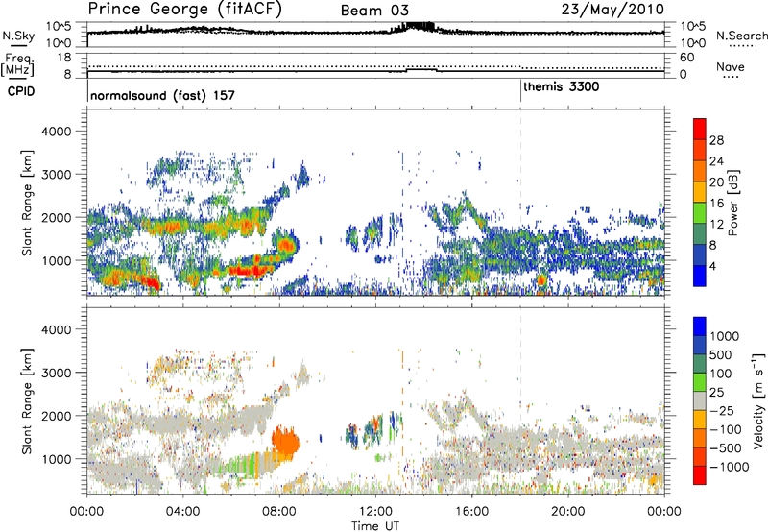Click the '60' label on the Nave axis
The image size is (768, 532).
pos(686,58)
